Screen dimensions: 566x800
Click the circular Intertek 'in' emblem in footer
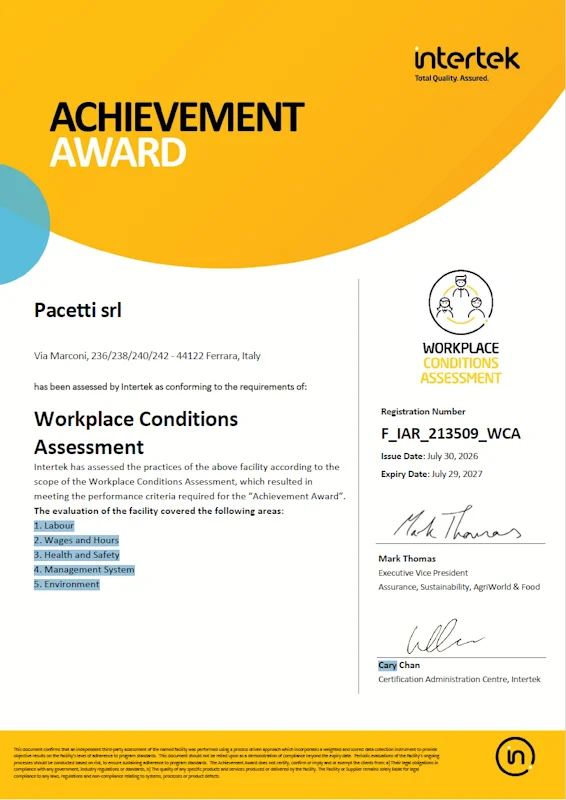tap(515, 755)
